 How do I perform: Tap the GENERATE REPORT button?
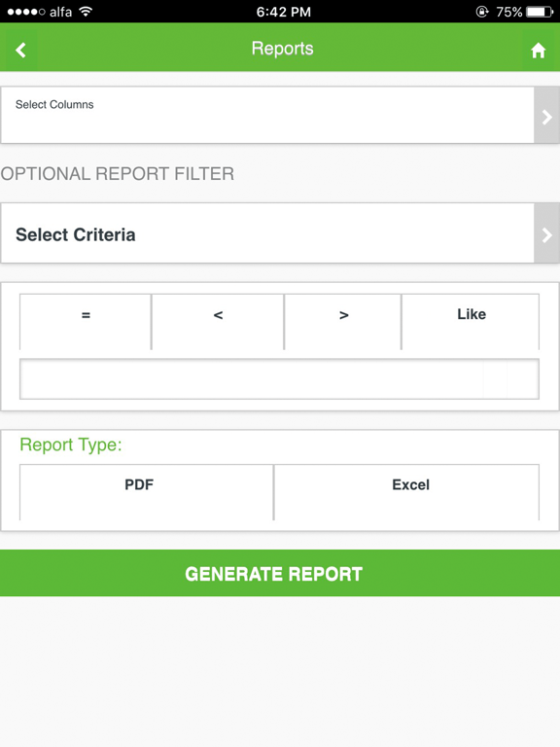tap(280, 573)
